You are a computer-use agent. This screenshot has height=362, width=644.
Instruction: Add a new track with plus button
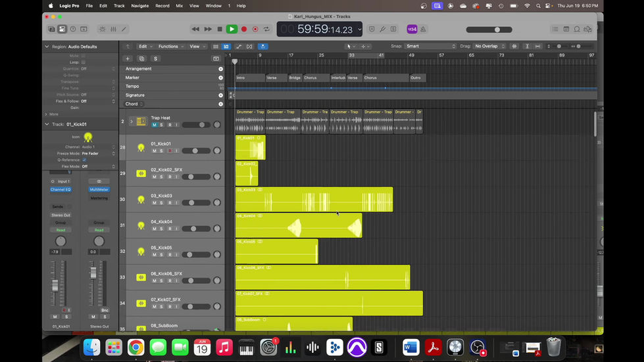click(128, 58)
